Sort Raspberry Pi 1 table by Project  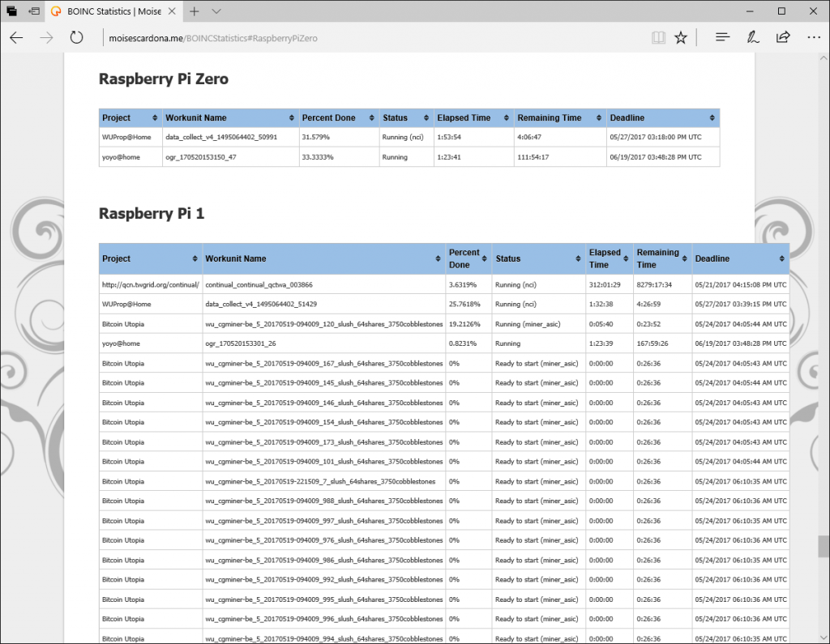click(x=150, y=258)
